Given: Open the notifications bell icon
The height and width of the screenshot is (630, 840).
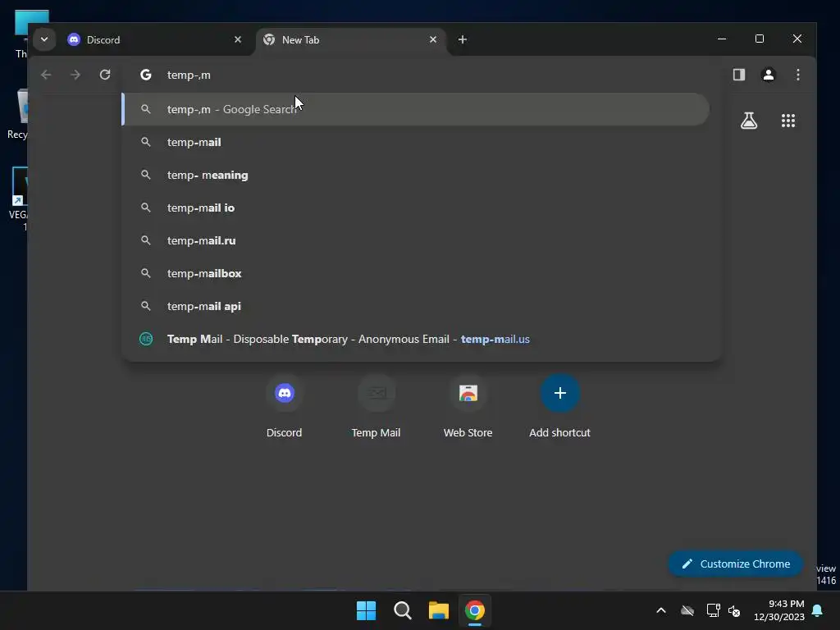Looking at the screenshot, I should pos(818,610).
